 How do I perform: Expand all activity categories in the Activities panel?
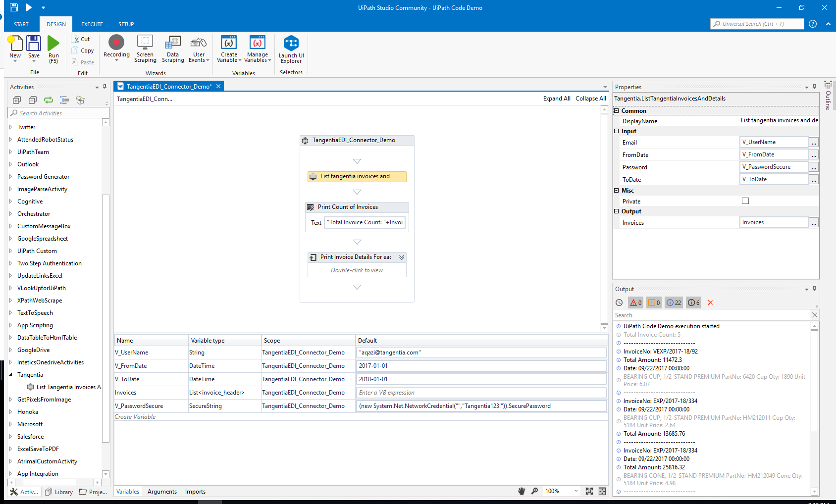(17, 100)
